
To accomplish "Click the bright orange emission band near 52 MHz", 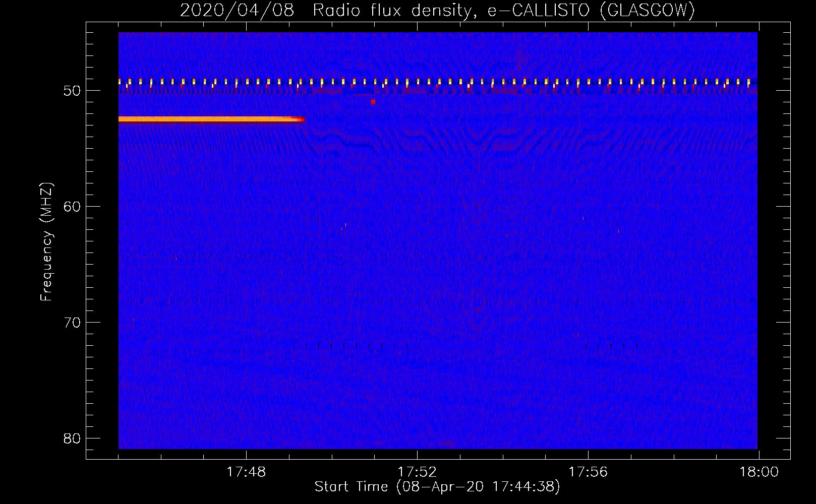I will click(x=211, y=119).
